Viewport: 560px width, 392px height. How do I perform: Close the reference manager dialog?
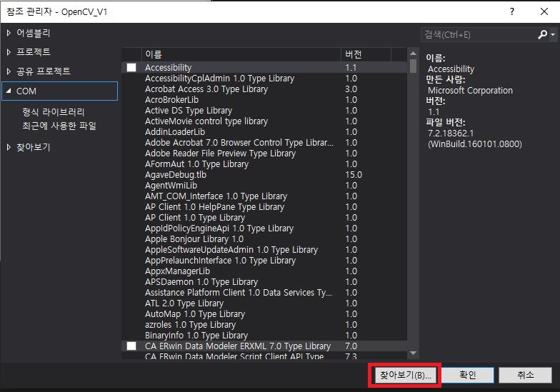tap(544, 11)
